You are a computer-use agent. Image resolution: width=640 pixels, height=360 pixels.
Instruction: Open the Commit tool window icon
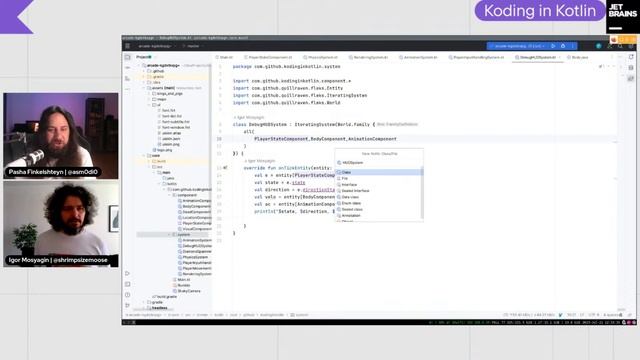(x=128, y=68)
